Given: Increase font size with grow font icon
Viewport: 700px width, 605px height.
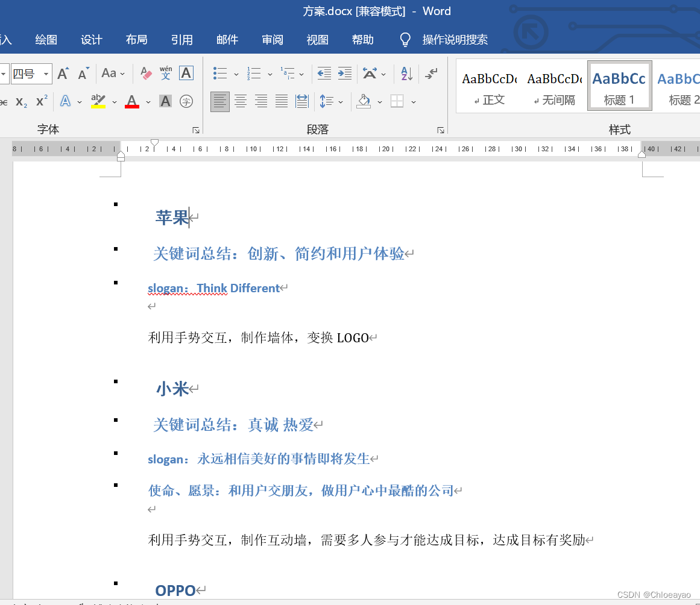Looking at the screenshot, I should [63, 73].
